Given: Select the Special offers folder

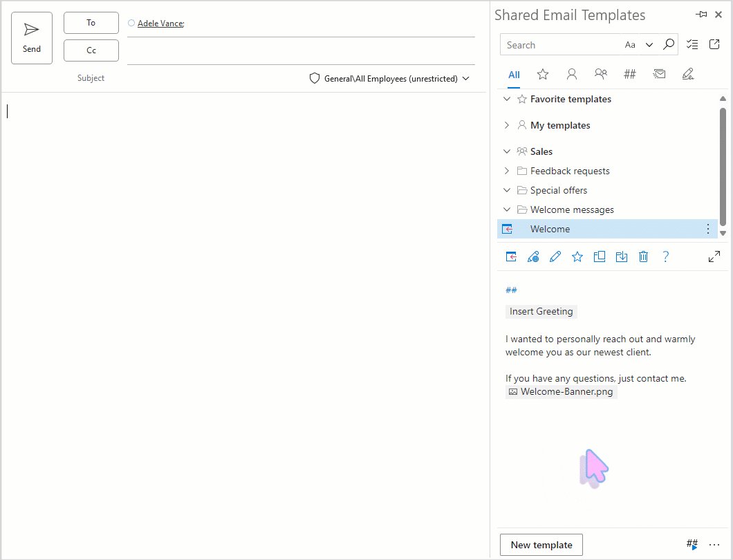Looking at the screenshot, I should tap(559, 190).
